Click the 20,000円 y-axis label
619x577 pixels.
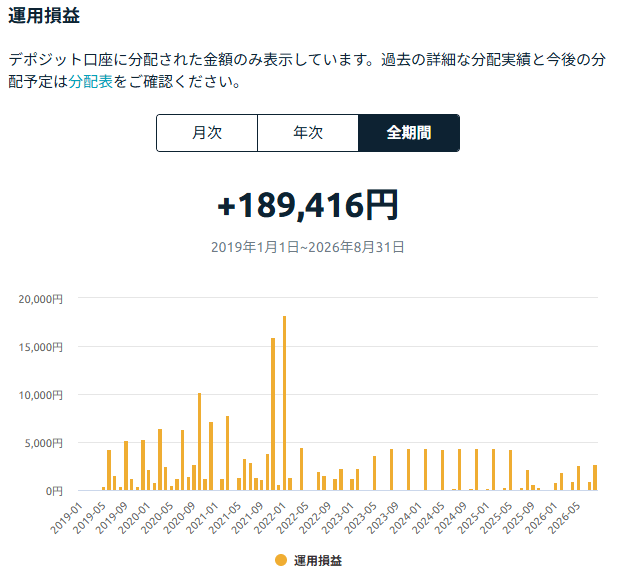[x=40, y=299]
